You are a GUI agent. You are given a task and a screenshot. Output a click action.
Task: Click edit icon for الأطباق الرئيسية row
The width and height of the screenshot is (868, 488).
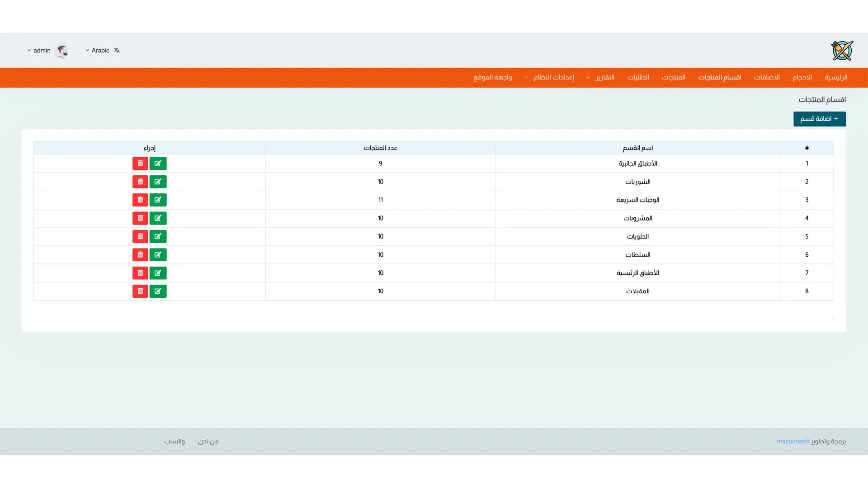158,273
